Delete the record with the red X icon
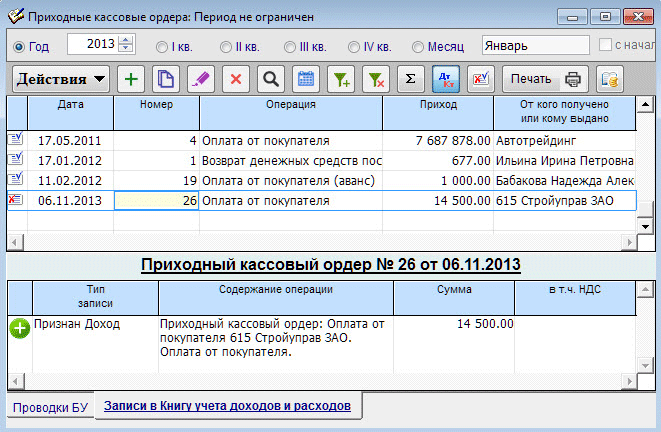 236,79
